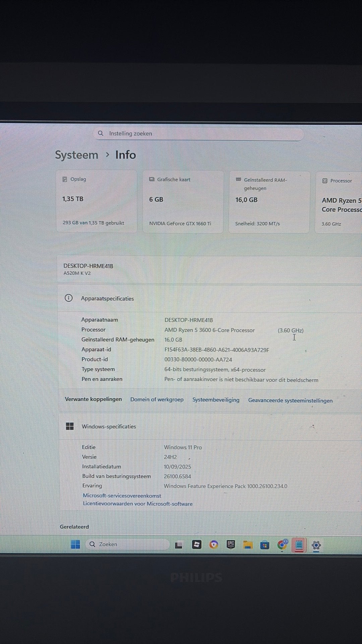Expand the Windows-specificaties section header
The image size is (362, 644).
click(211, 427)
